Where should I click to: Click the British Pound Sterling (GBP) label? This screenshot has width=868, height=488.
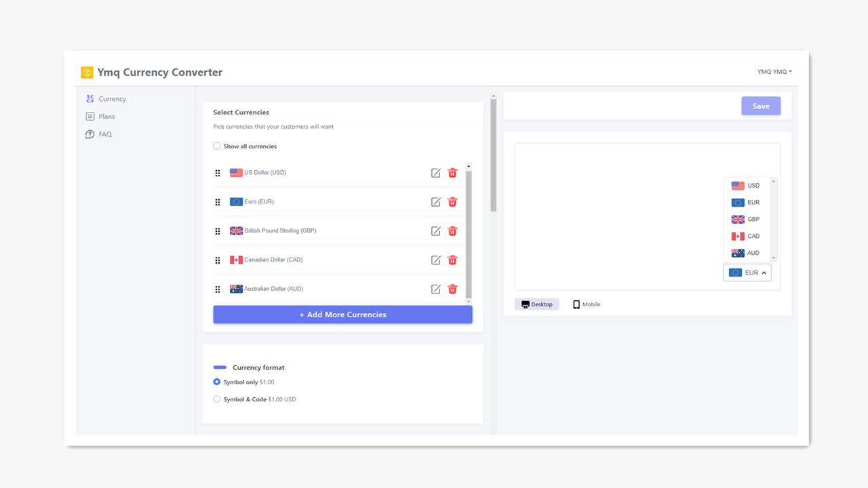(x=280, y=231)
